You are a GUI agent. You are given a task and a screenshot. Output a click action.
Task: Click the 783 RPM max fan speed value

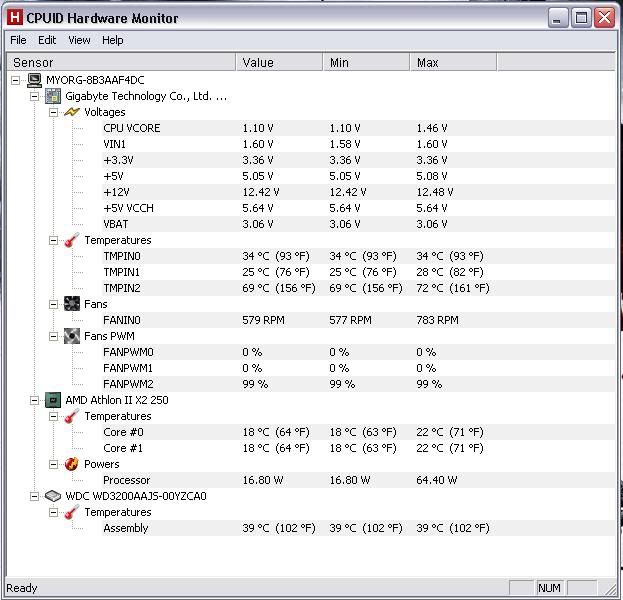[437, 320]
